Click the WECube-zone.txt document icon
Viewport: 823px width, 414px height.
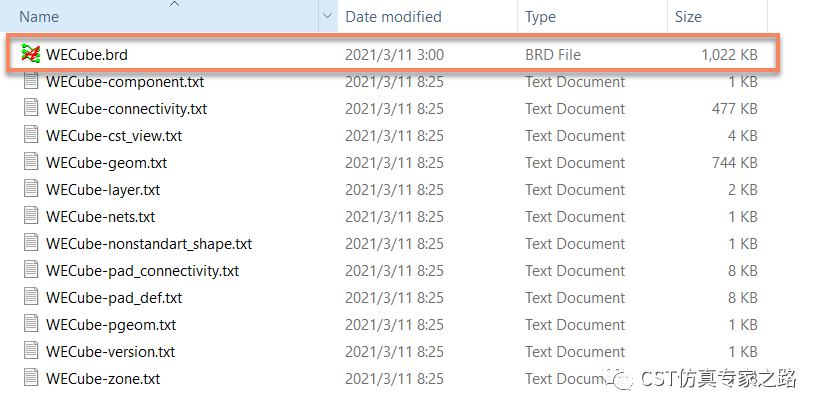(30, 379)
